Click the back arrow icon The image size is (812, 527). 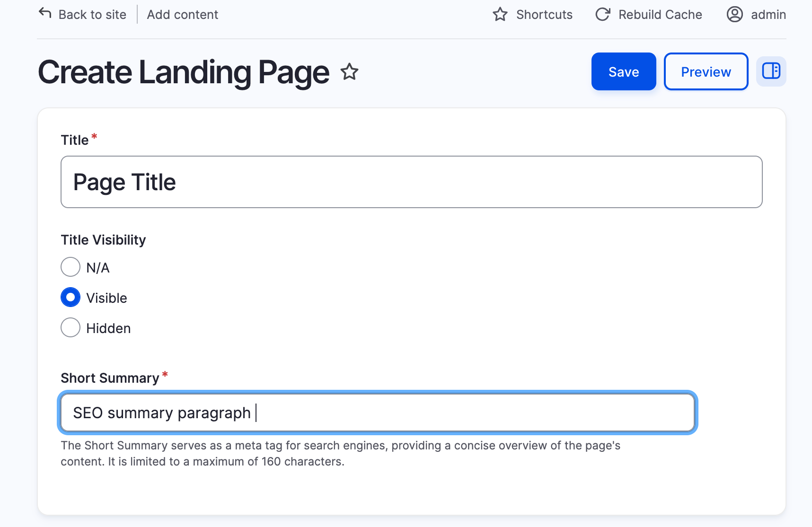[45, 14]
